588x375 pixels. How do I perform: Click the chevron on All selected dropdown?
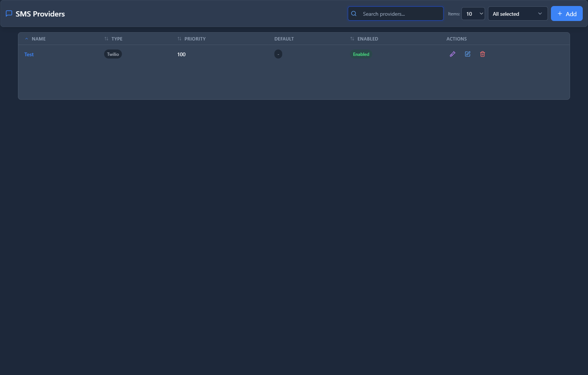point(540,14)
